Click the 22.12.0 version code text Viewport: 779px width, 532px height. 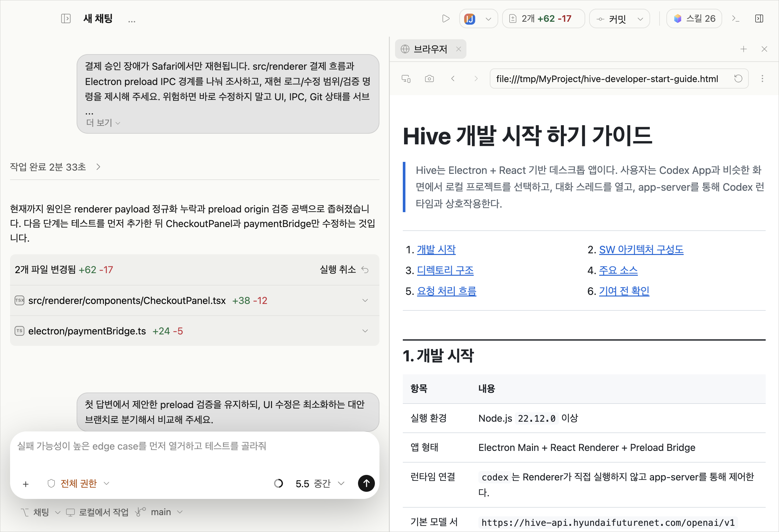point(536,418)
